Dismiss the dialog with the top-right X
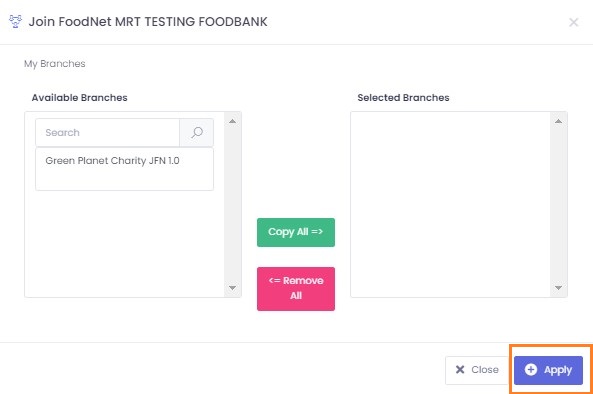This screenshot has height=394, width=593. [x=573, y=22]
